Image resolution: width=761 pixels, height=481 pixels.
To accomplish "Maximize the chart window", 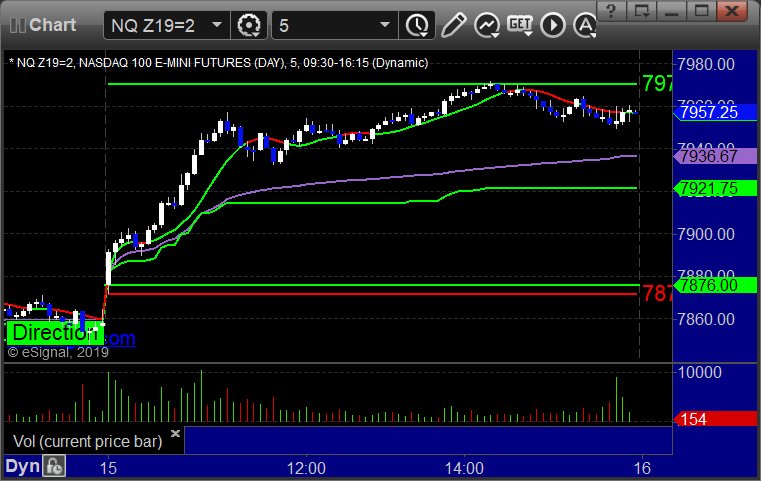I will (x=701, y=11).
